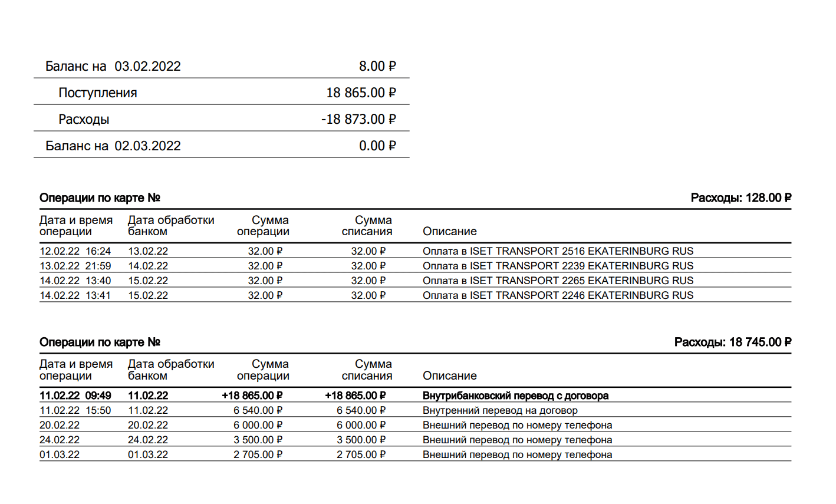
Task: Select the 0.00 ₽ closing balance value
Action: click(377, 146)
